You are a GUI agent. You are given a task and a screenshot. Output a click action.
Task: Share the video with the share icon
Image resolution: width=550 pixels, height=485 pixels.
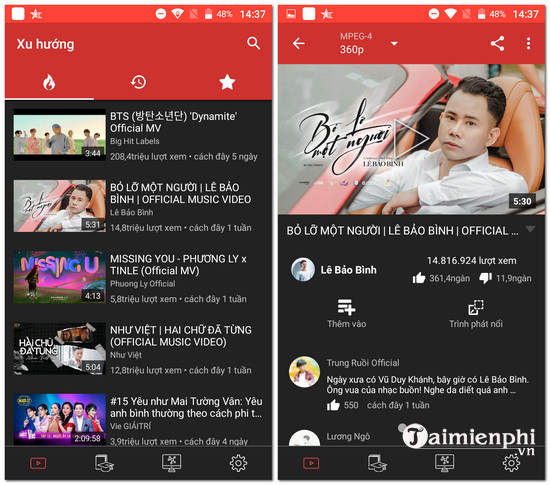[x=497, y=43]
